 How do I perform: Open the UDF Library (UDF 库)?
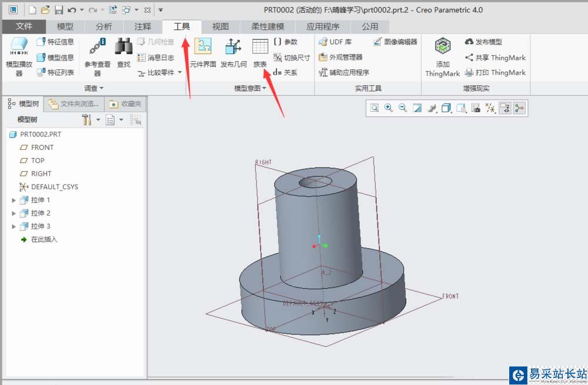click(x=335, y=42)
